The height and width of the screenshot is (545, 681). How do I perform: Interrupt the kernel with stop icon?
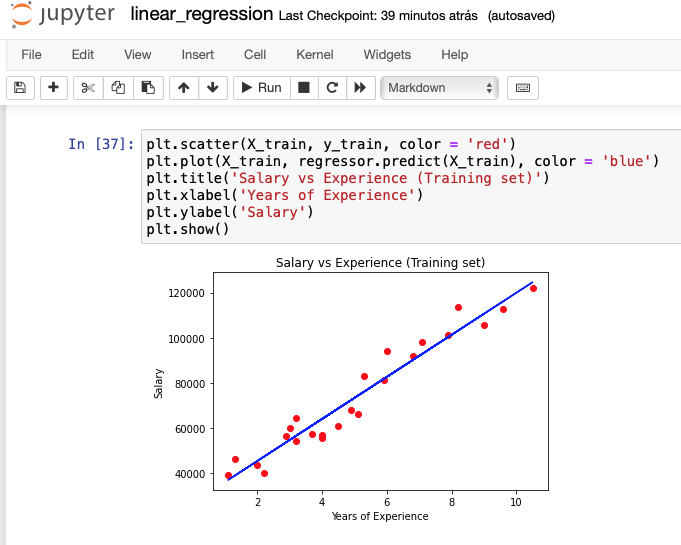click(x=304, y=88)
